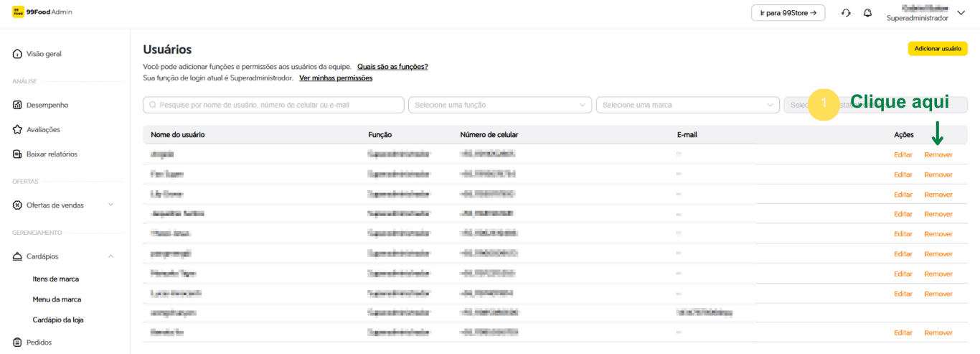This screenshot has width=980, height=354.
Task: Go to Itens de marca
Action: pos(56,279)
